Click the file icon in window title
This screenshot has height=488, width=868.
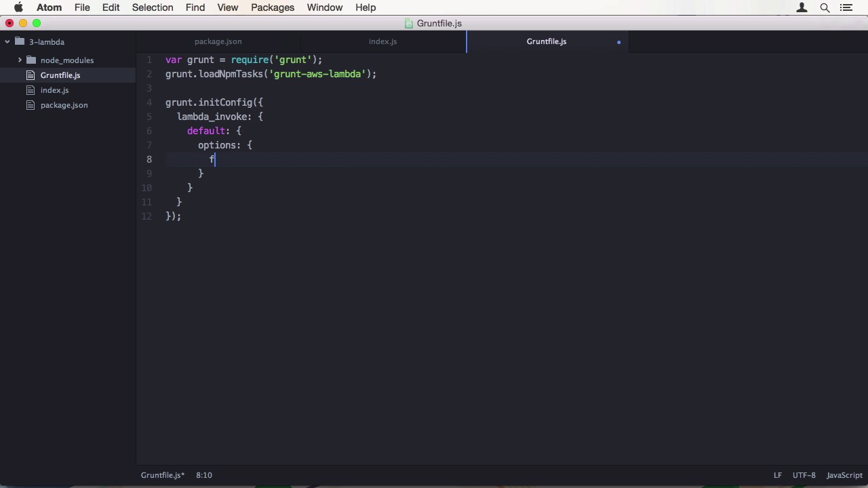click(x=409, y=23)
